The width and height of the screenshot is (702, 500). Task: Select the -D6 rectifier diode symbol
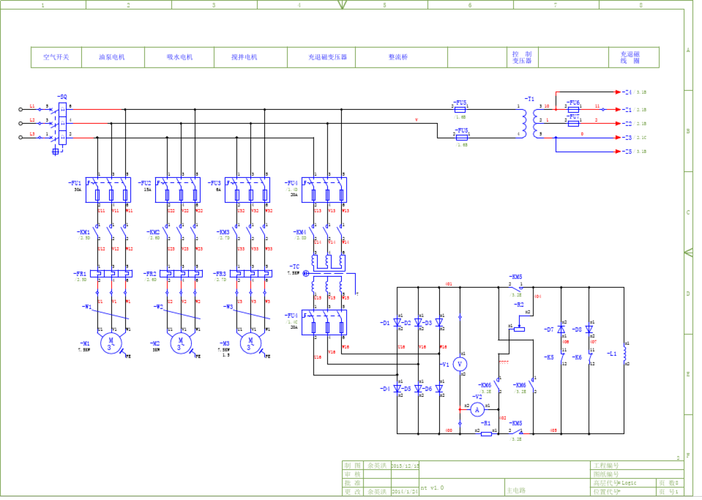click(439, 389)
